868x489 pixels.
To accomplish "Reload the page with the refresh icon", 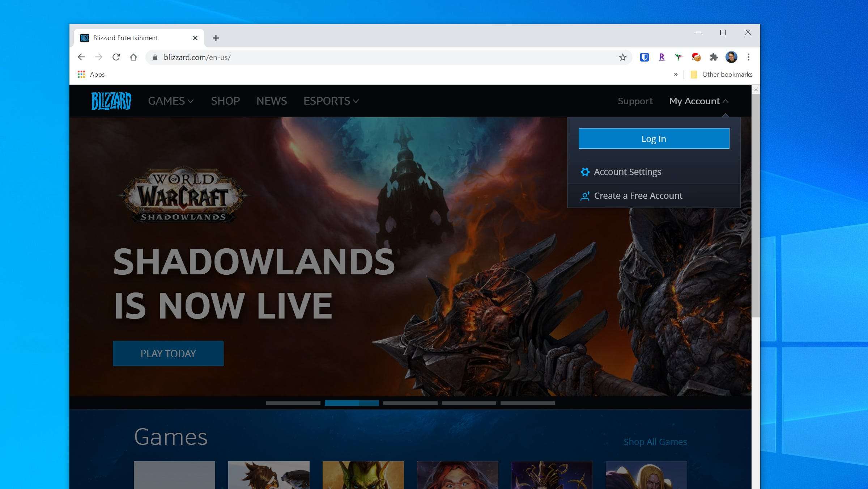I will 116,57.
